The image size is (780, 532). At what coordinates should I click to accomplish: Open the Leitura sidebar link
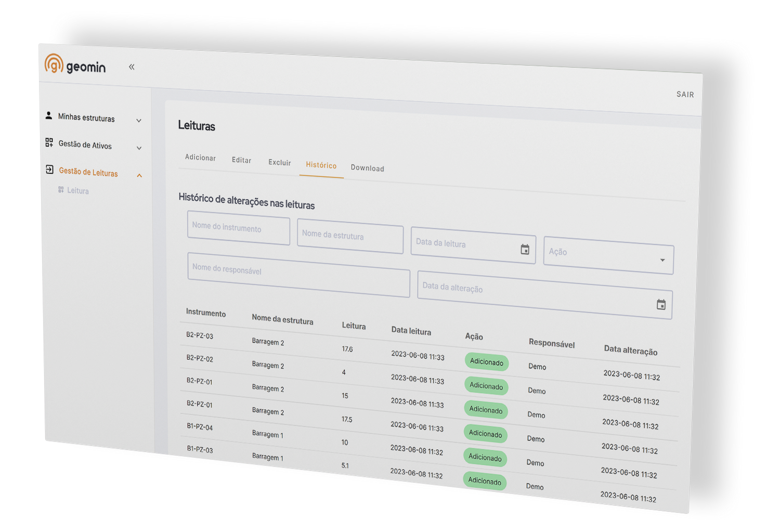78,191
